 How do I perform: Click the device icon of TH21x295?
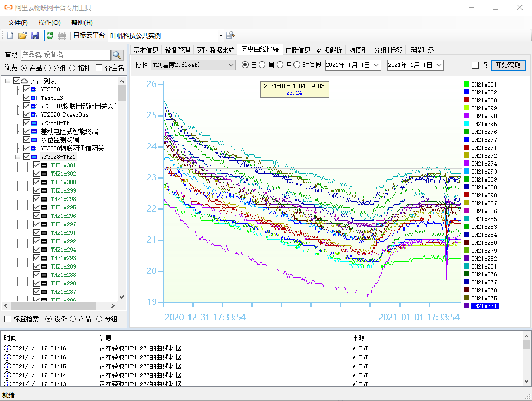pos(44,207)
